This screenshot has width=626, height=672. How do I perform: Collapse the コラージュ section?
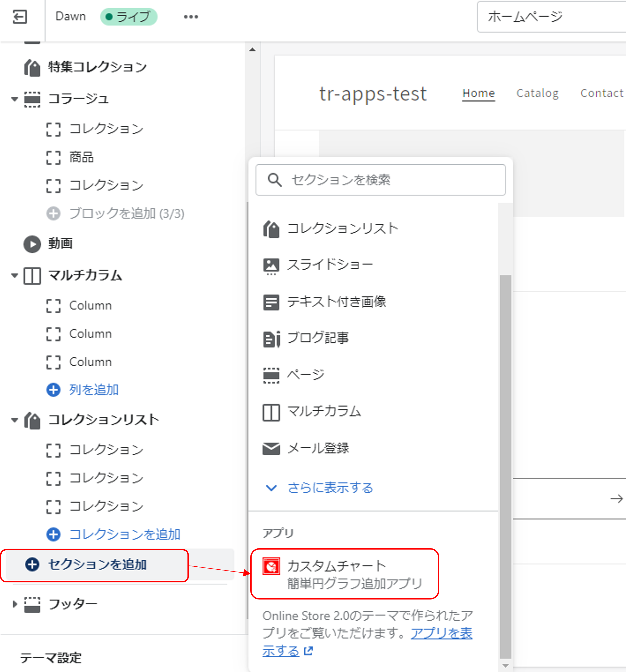[15, 99]
